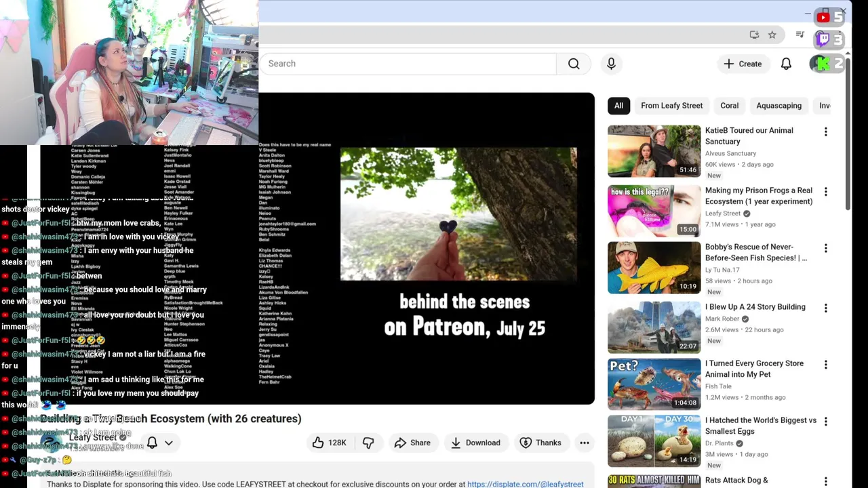The image size is (868, 488).
Task: Click the Twitch viewer count overlay icon
Action: click(x=823, y=39)
